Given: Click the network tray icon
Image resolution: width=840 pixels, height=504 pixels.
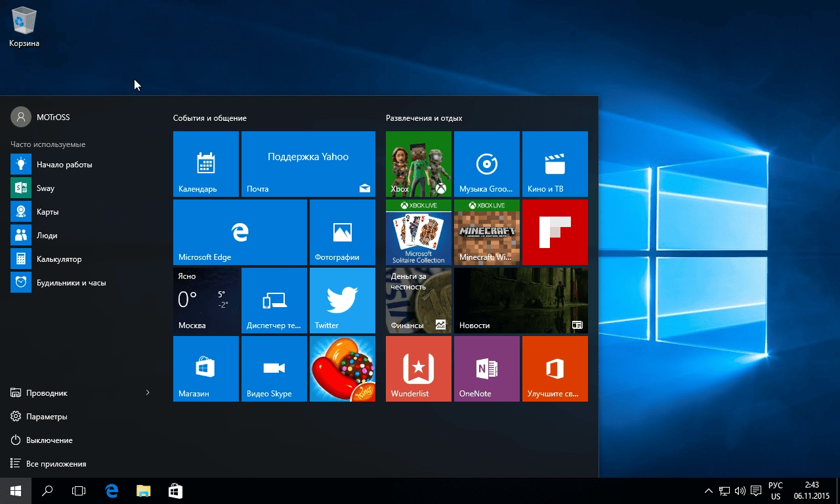Looking at the screenshot, I should (724, 491).
